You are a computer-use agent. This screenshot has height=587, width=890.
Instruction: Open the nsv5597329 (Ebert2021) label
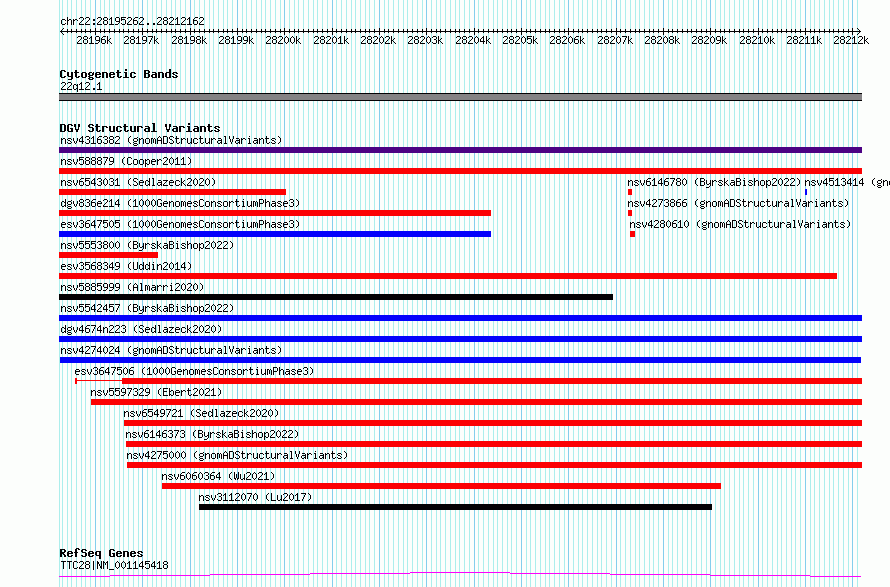tap(156, 392)
